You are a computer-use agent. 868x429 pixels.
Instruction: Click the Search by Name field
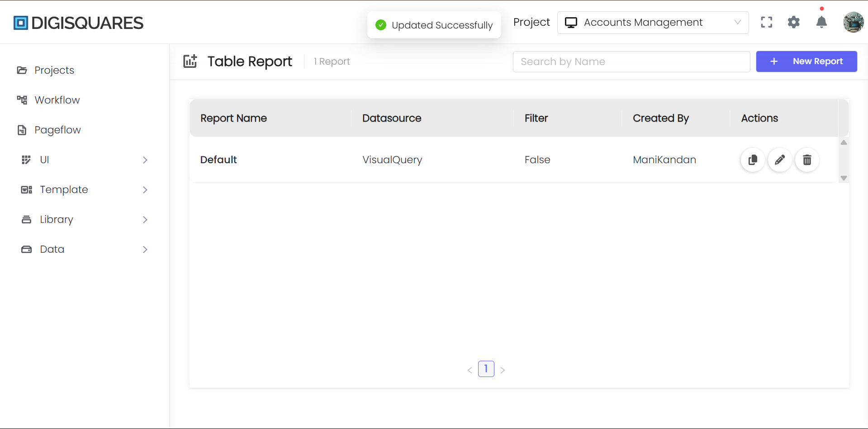click(x=631, y=61)
